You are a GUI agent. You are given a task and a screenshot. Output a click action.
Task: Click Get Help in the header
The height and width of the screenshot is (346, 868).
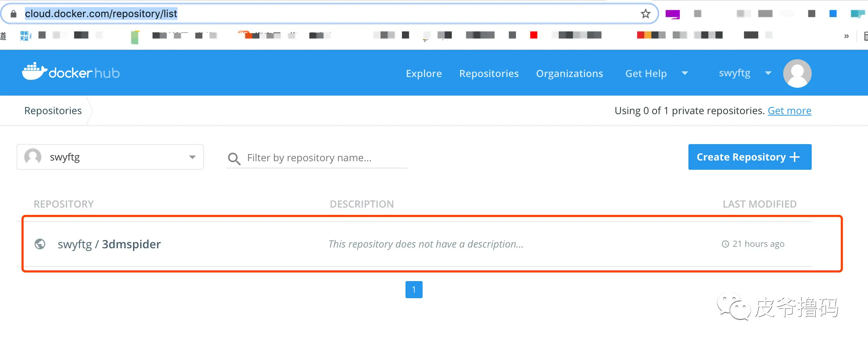coord(646,73)
